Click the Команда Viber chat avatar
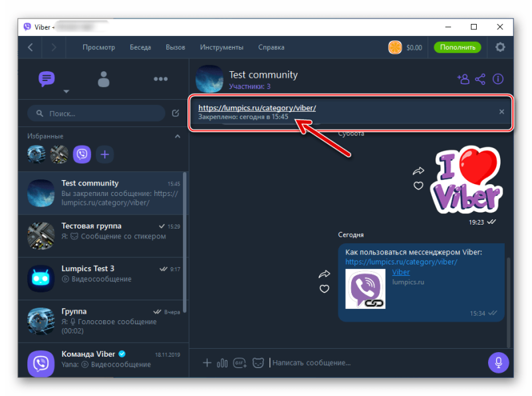 coord(41,363)
